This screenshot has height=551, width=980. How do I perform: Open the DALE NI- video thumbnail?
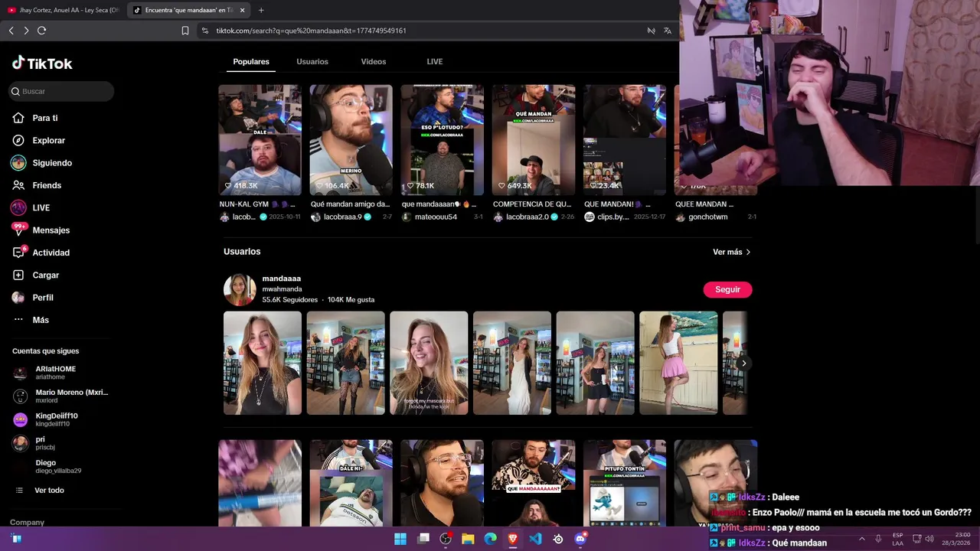point(351,483)
